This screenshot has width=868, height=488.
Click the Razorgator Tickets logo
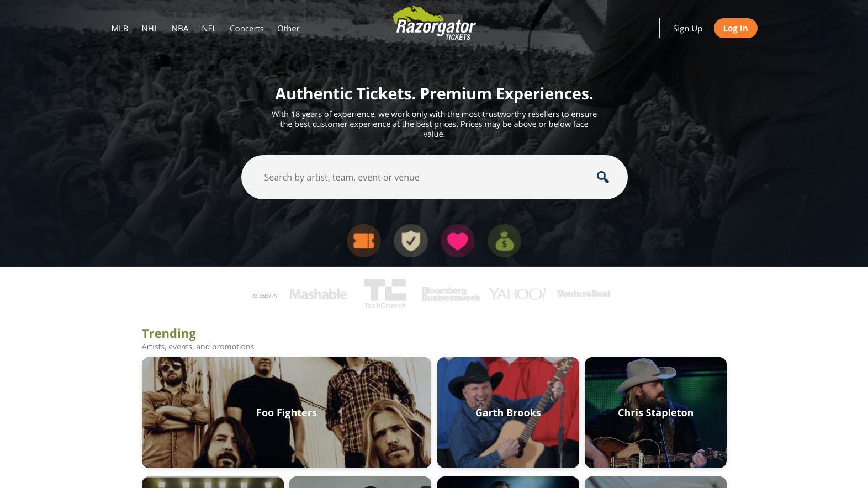coord(435,23)
